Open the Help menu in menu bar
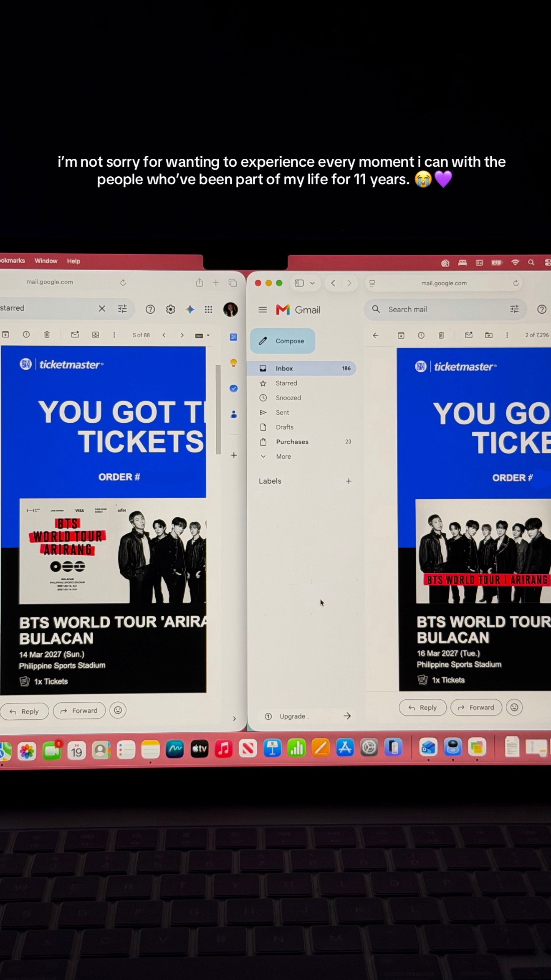This screenshot has height=980, width=551. point(73,261)
